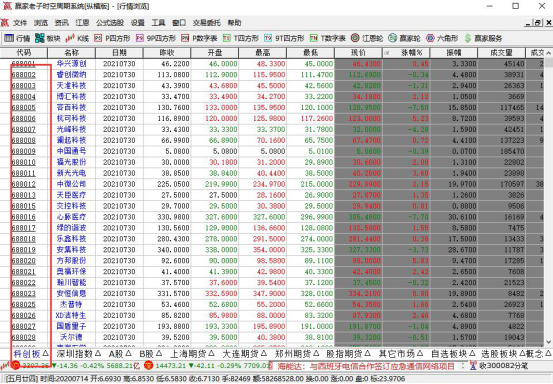Select the stock name 心脉医疗
553x384 pixels.
(x=71, y=217)
